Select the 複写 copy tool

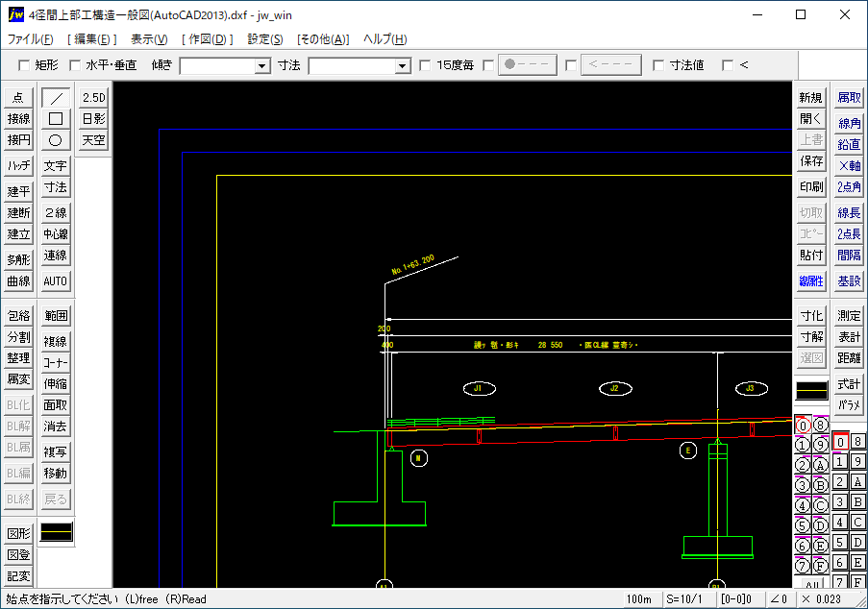coord(56,451)
